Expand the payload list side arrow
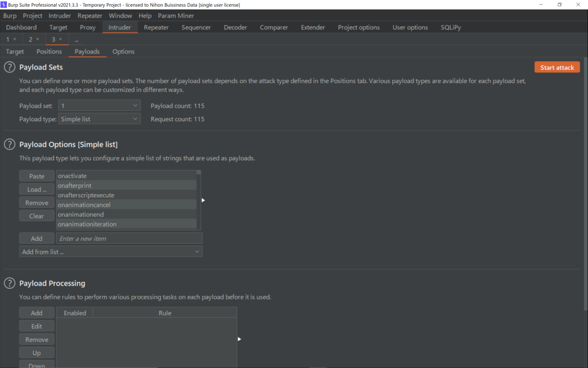The height and width of the screenshot is (368, 588). 203,200
